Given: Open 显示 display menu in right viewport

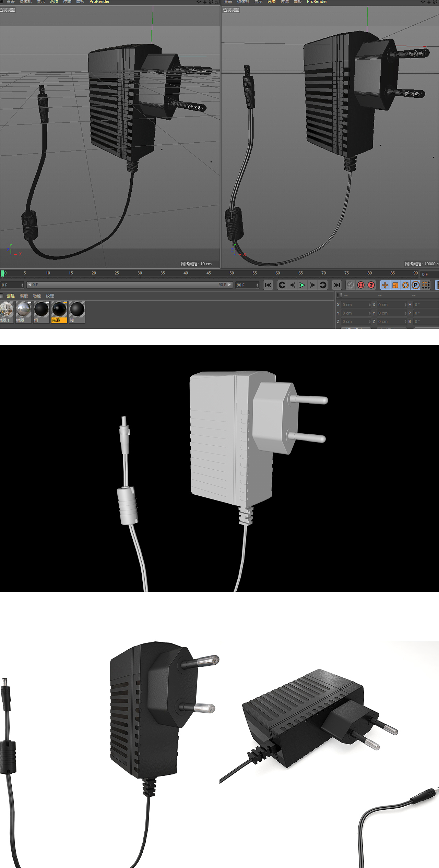Looking at the screenshot, I should coord(258,2).
